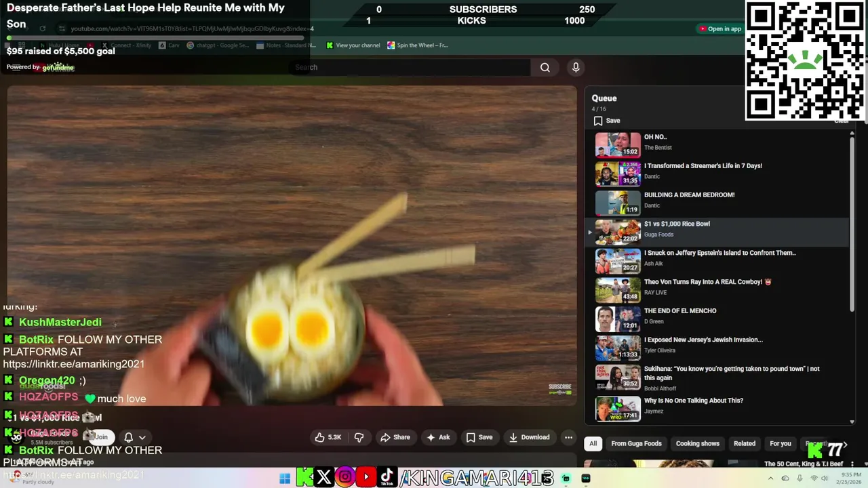Open the Ask AI sparkle button

(438, 437)
